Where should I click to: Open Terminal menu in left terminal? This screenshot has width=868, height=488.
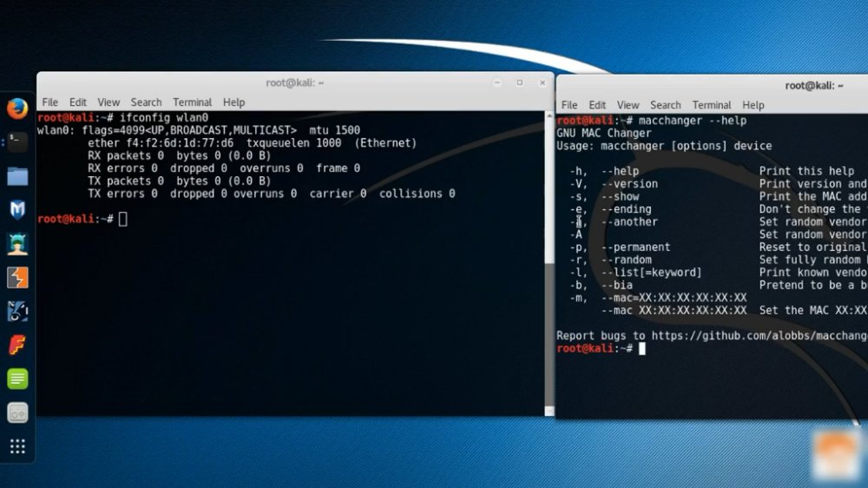192,102
